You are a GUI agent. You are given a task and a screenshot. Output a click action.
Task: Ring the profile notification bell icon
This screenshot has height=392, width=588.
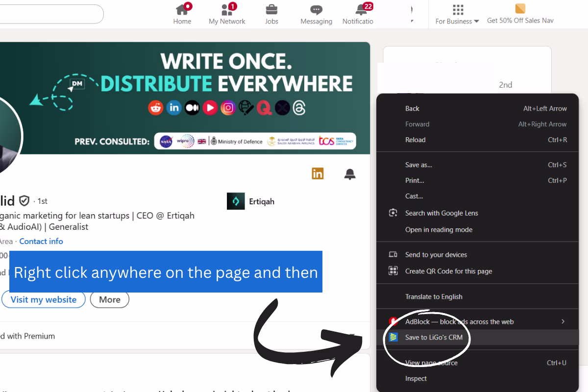click(350, 174)
